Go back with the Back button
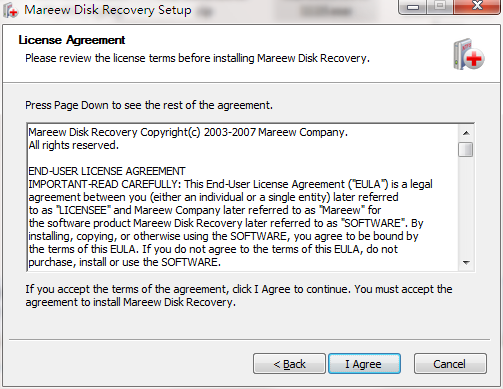The height and width of the screenshot is (389, 503). [x=289, y=364]
